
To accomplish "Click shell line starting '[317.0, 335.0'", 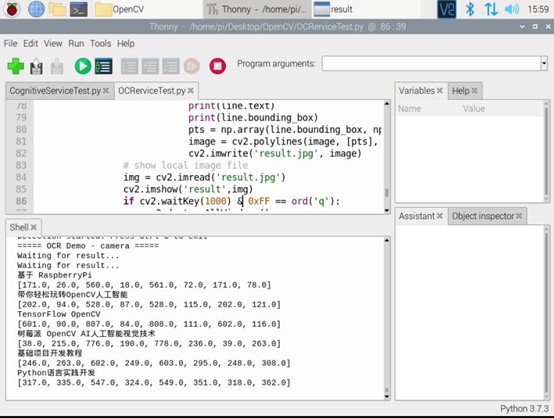I will pyautogui.click(x=154, y=383).
